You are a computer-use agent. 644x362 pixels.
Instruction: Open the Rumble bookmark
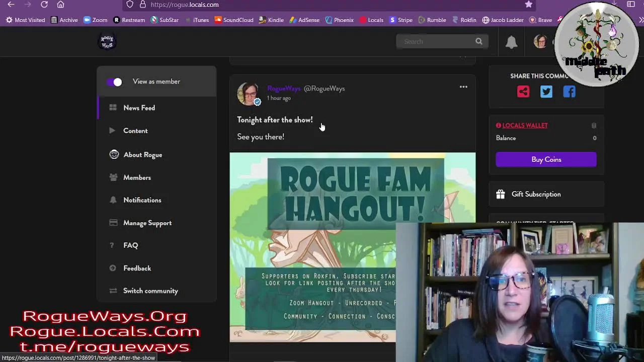pyautogui.click(x=432, y=20)
